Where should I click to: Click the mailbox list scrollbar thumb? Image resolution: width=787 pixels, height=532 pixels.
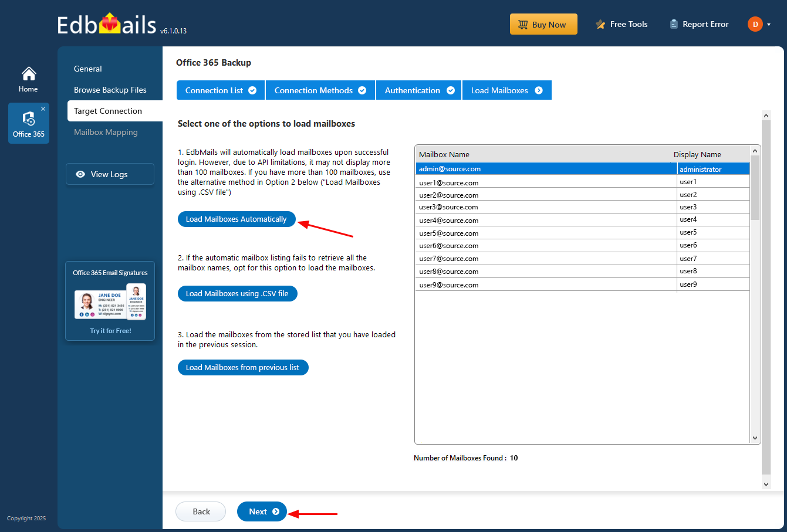[755, 188]
